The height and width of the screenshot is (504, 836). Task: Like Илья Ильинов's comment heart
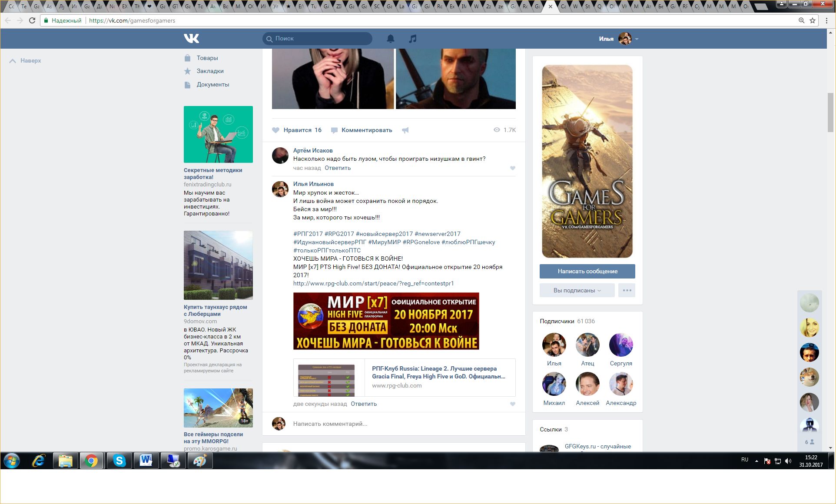coord(512,404)
